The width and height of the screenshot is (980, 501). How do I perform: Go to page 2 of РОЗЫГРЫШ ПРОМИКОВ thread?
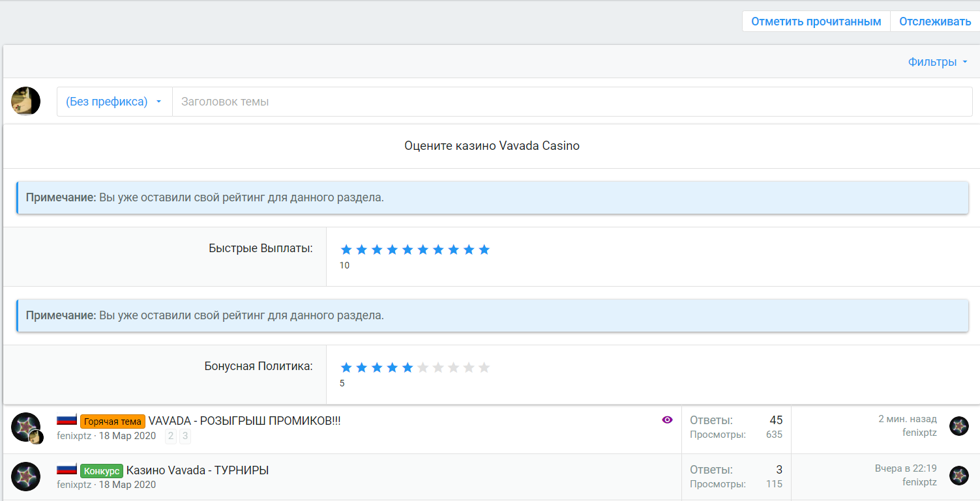coord(171,437)
